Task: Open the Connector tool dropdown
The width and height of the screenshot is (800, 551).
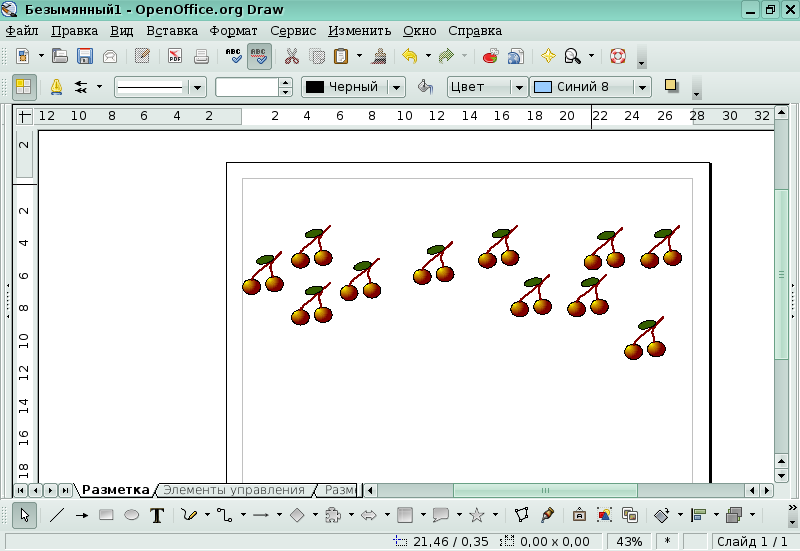Action: (243, 515)
